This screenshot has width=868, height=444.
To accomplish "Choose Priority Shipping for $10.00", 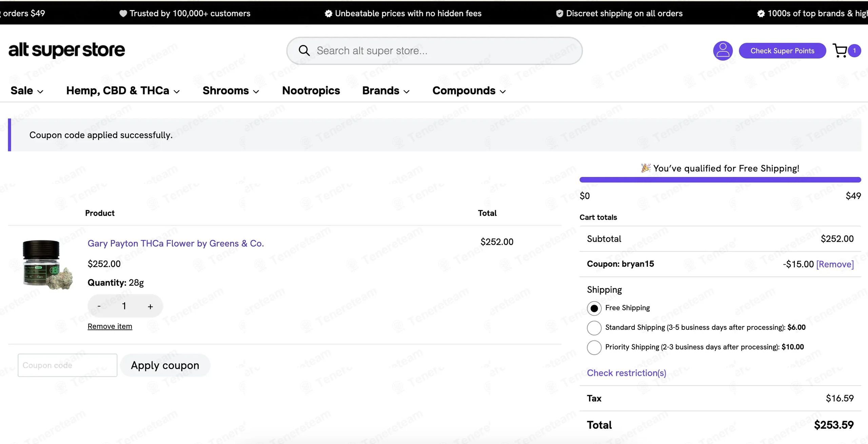I will coord(594,347).
